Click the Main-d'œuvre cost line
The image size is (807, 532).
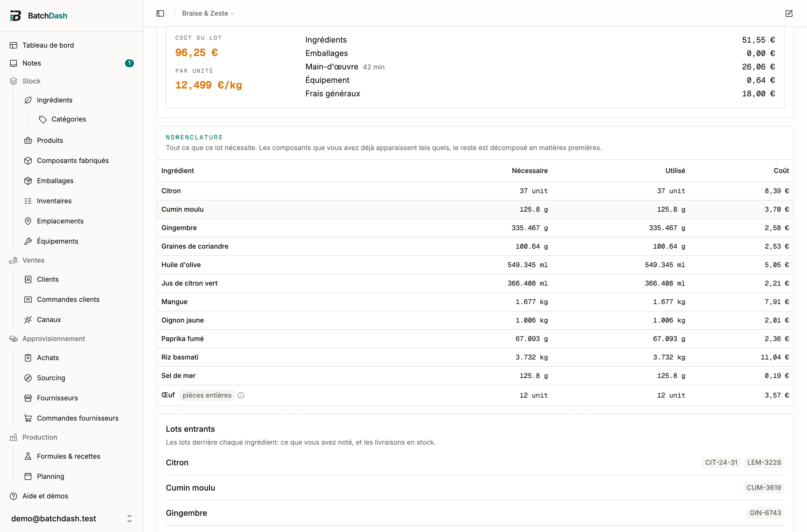click(x=540, y=67)
